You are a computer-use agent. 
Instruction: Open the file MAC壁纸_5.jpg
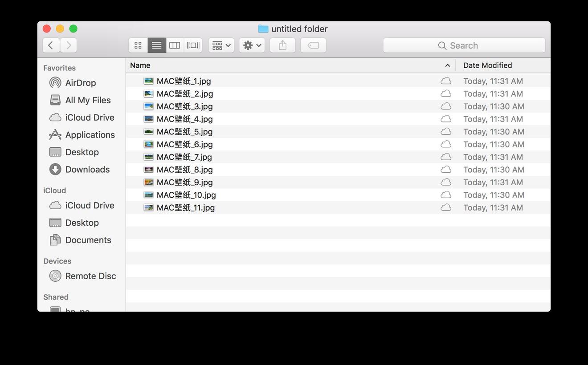coord(184,132)
